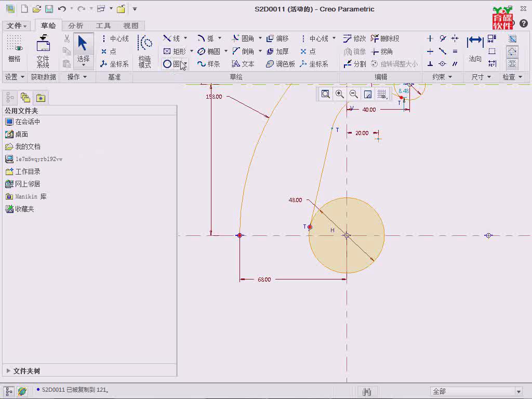
Task: Switch to the 工具 (Tools) tab
Action: tap(103, 26)
